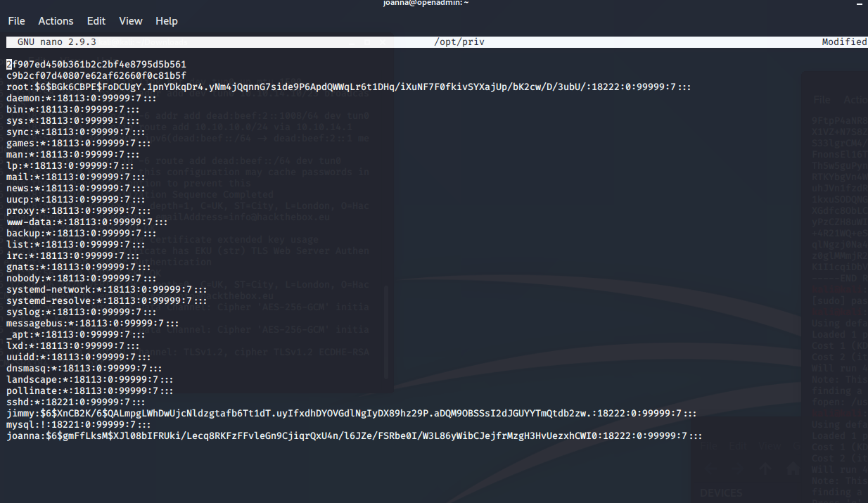Viewport: 868px width, 503px height.
Task: Open the Edit menu
Action: click(x=96, y=21)
